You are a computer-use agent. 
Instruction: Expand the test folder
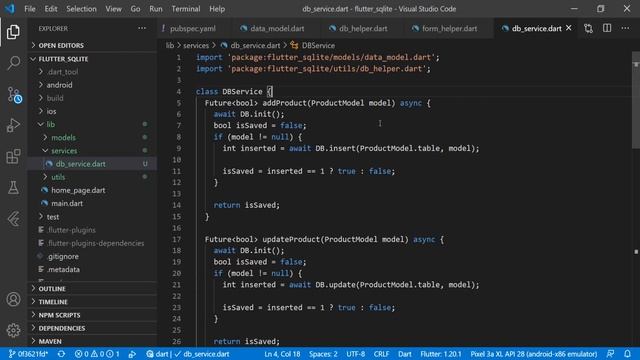coord(53,217)
